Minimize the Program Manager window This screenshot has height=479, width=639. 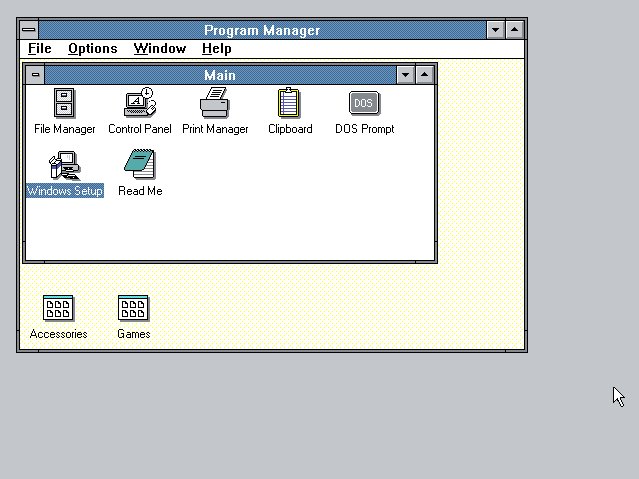tap(496, 30)
